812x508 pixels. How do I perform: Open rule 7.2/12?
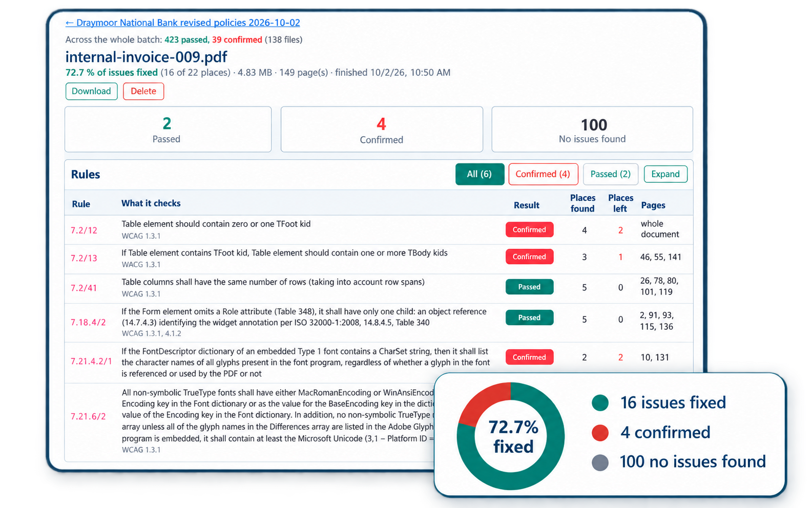pos(84,230)
